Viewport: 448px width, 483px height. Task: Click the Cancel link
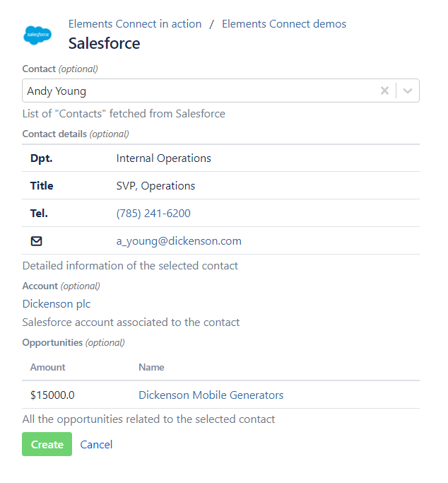click(x=96, y=445)
